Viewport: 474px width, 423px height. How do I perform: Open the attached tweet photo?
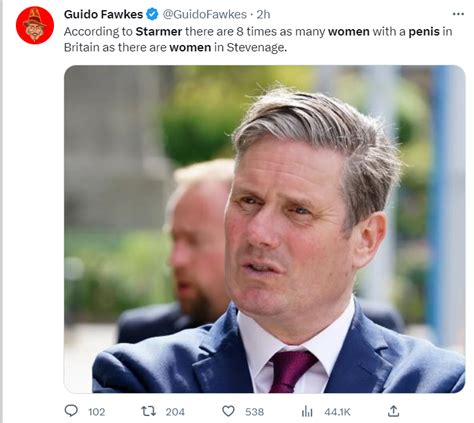(x=265, y=229)
